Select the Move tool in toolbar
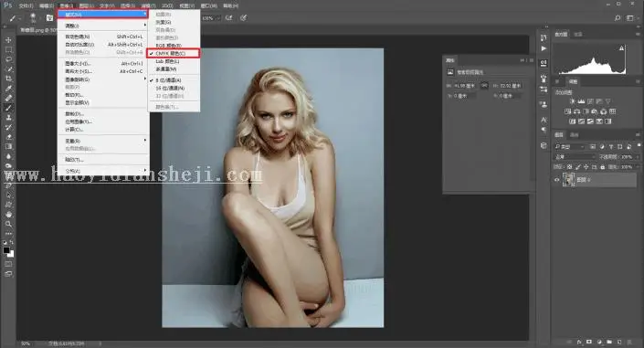Screen dimensions: 644x348 click(x=8, y=40)
